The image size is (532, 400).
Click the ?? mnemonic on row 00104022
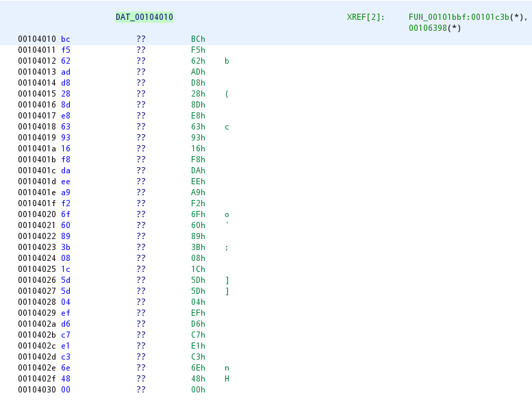click(141, 236)
